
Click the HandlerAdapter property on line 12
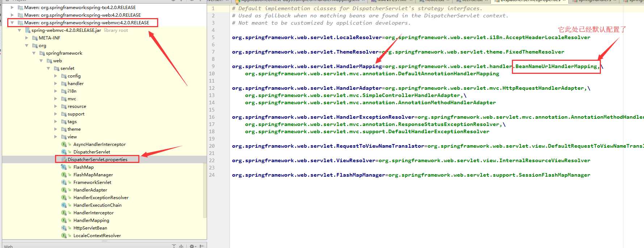307,88
